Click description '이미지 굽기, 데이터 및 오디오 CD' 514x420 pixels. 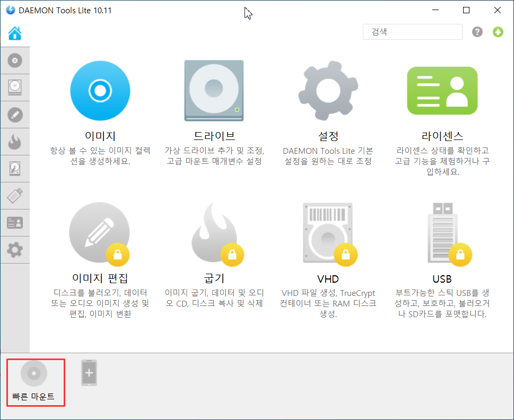pyautogui.click(x=214, y=298)
